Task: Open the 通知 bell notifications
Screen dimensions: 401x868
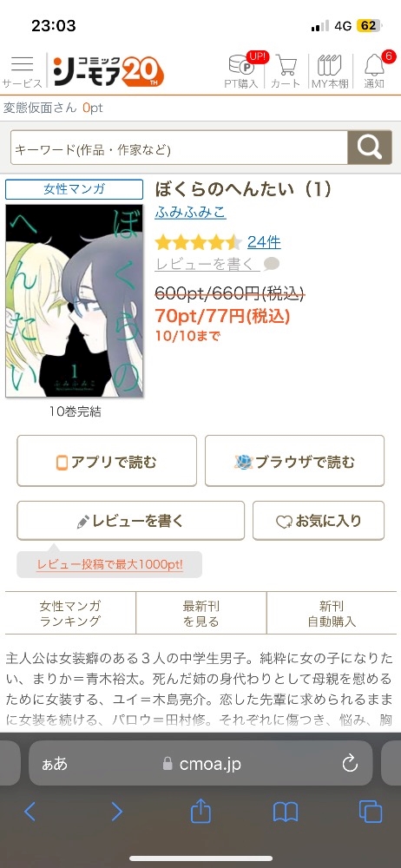Action: pyautogui.click(x=374, y=71)
